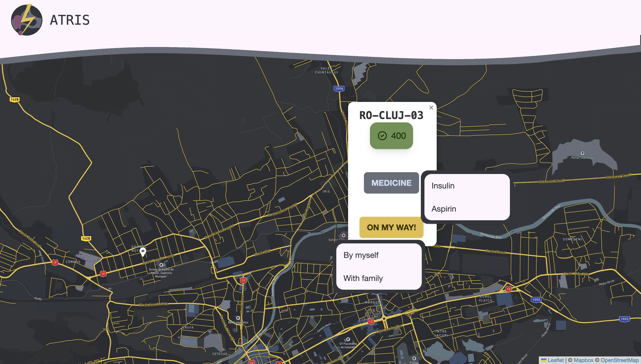Screen dimensions: 641x364
Task: Click the police school map icon
Action: click(161, 265)
